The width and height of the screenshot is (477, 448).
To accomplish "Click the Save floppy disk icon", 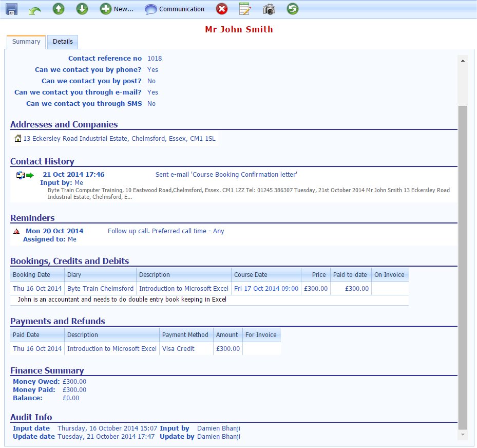I will (12, 9).
